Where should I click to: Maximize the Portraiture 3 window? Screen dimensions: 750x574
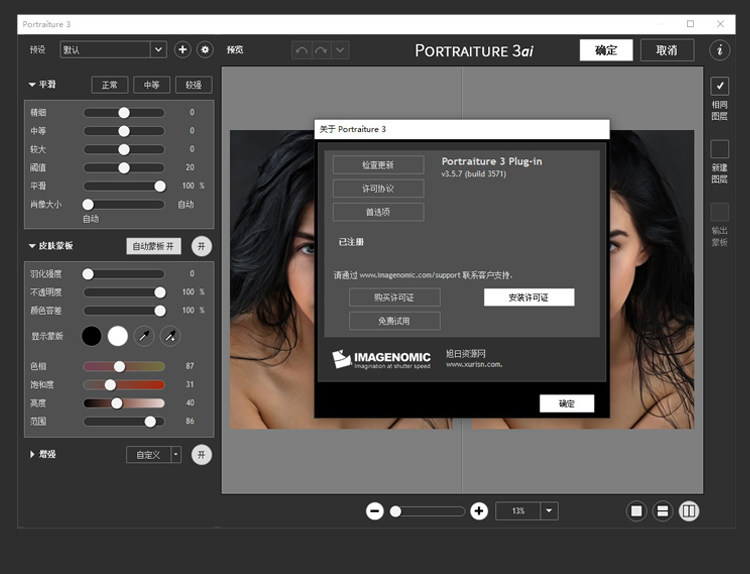pos(690,24)
